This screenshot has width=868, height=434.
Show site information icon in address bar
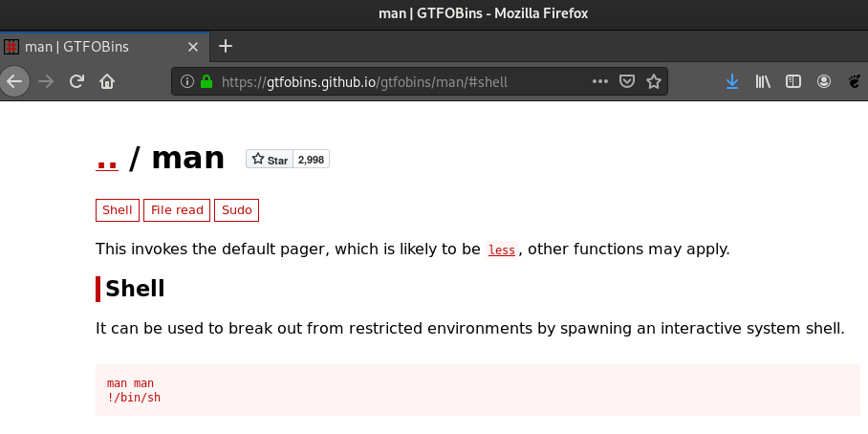pos(187,82)
